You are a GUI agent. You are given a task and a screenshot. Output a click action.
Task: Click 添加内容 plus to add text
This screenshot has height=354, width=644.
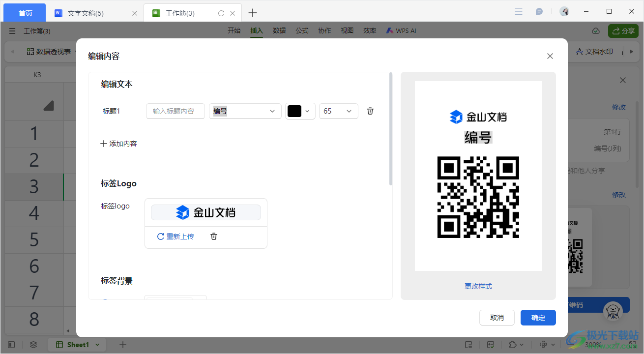[118, 144]
